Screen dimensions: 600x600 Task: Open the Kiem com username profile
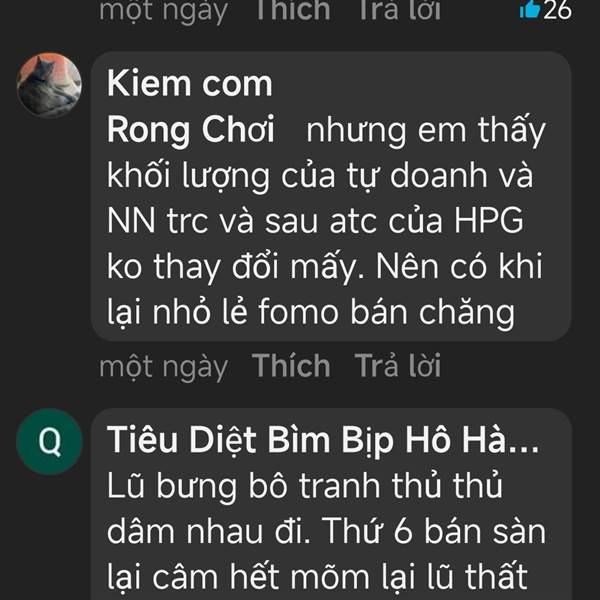190,84
